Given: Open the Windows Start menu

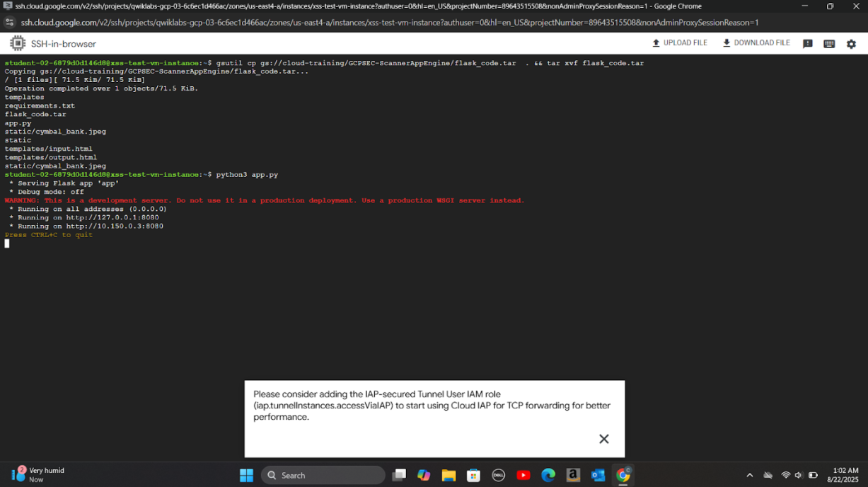Looking at the screenshot, I should [246, 475].
